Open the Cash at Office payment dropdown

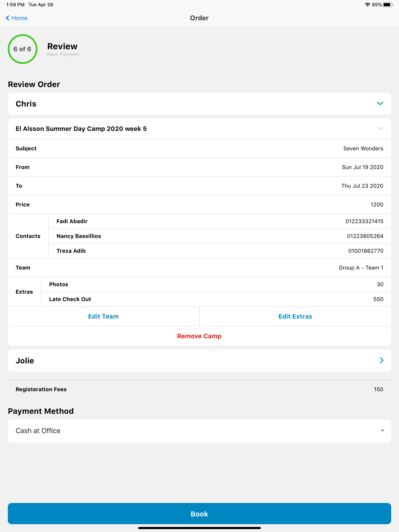(x=199, y=431)
